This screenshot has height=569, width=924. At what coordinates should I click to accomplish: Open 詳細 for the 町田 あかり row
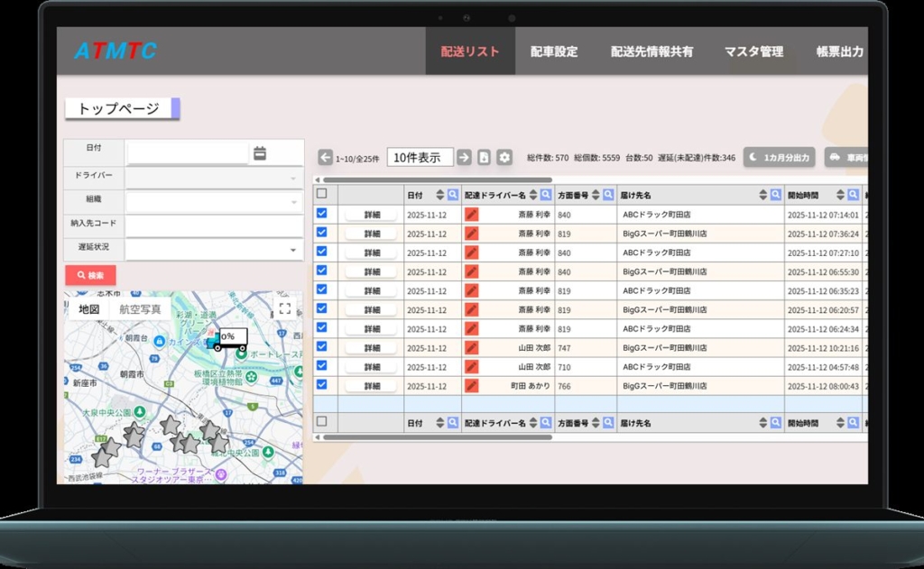click(371, 386)
